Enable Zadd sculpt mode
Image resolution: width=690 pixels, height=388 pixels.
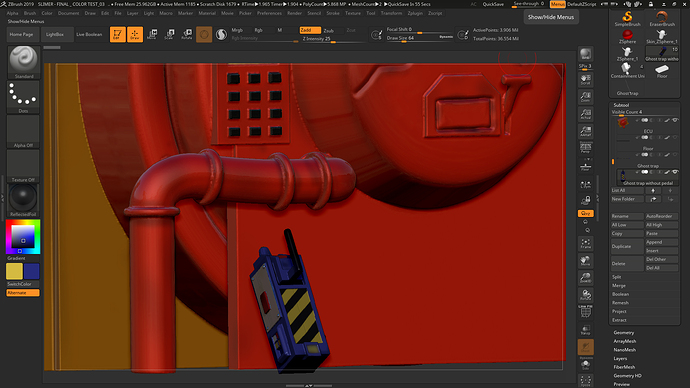pyautogui.click(x=310, y=30)
